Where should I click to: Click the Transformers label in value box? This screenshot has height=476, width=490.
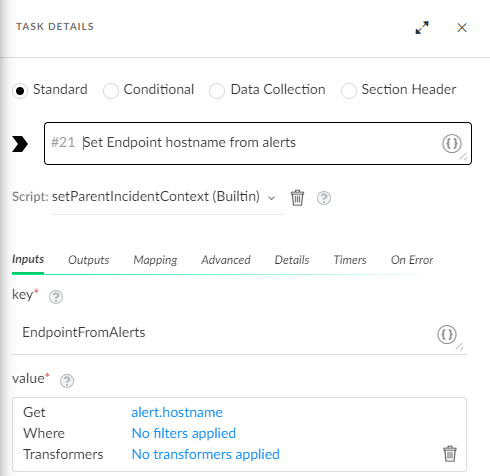63,454
